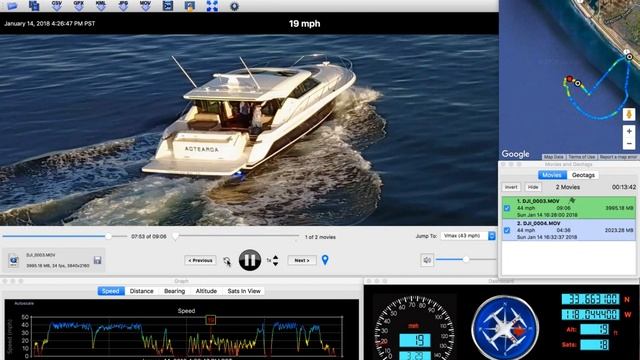Mute audio with speaker button
This screenshot has width=640, height=360.
427,260
